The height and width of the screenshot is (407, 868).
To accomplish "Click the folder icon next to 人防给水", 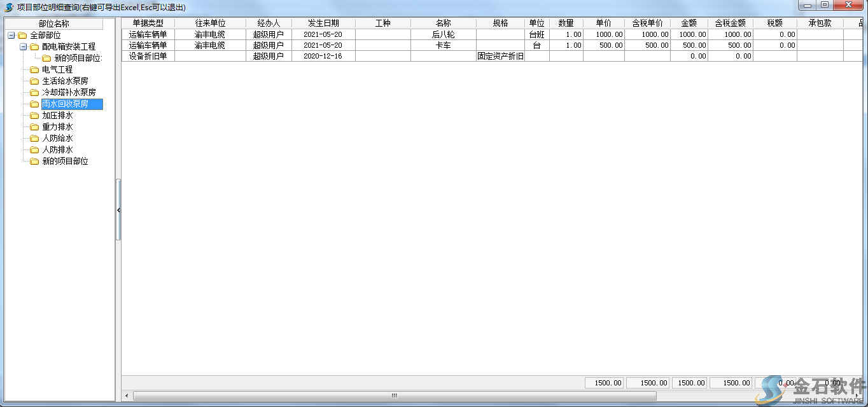I will coord(34,139).
